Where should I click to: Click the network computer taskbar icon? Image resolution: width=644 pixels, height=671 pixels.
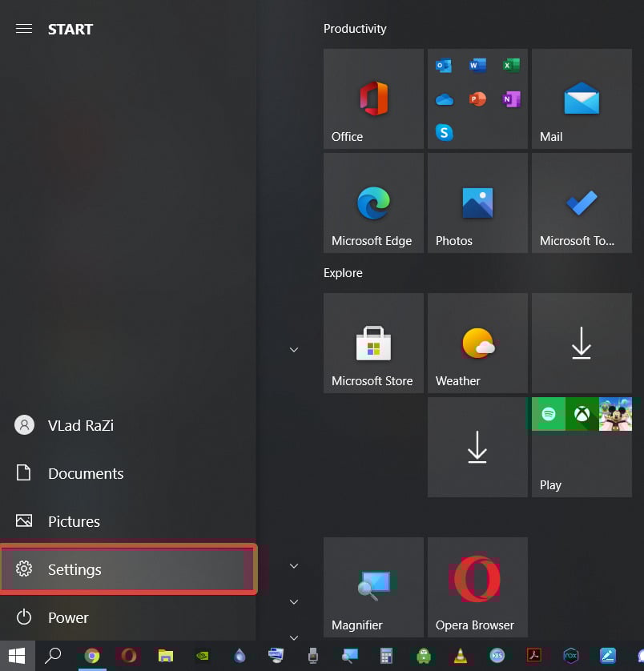pos(276,656)
